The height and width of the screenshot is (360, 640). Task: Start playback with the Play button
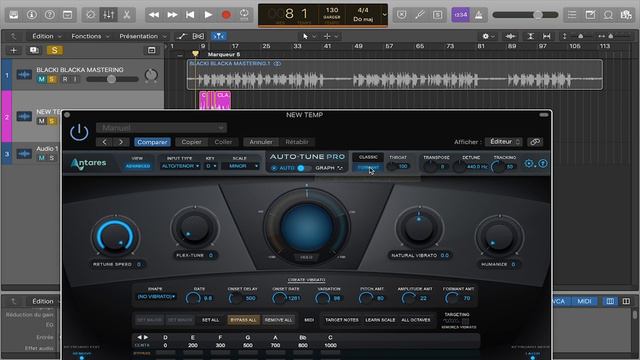[x=208, y=15]
